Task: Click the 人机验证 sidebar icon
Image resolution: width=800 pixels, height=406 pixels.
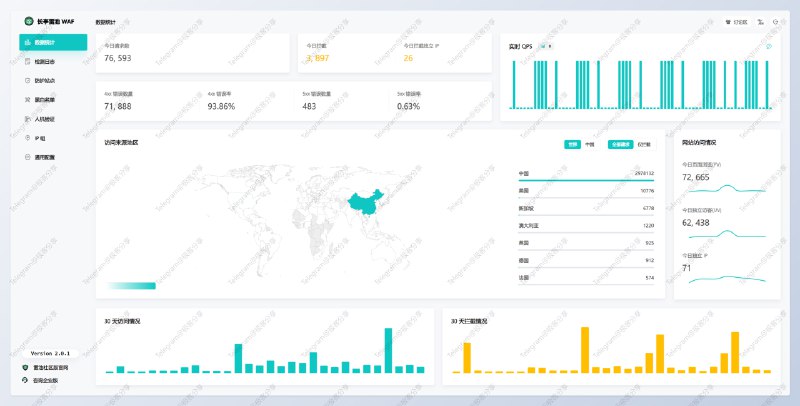Action: point(27,118)
